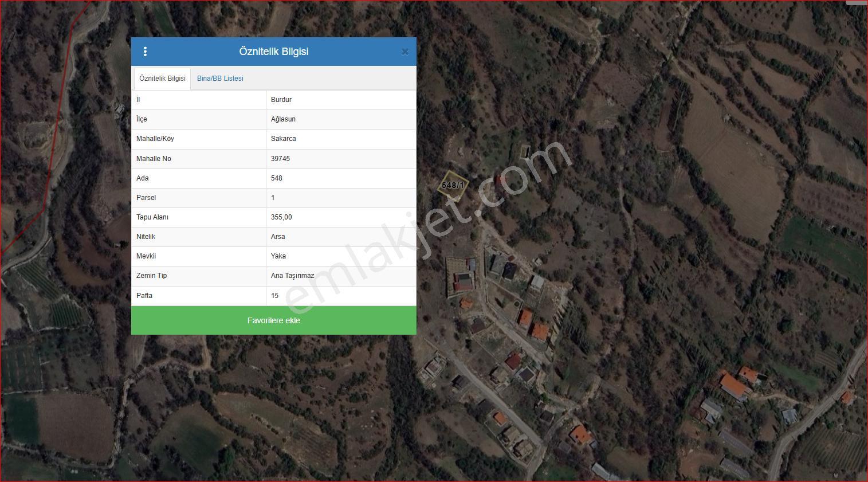Switch to the Öznitelik Bilgisi tab
The height and width of the screenshot is (482, 868).
[x=162, y=79]
